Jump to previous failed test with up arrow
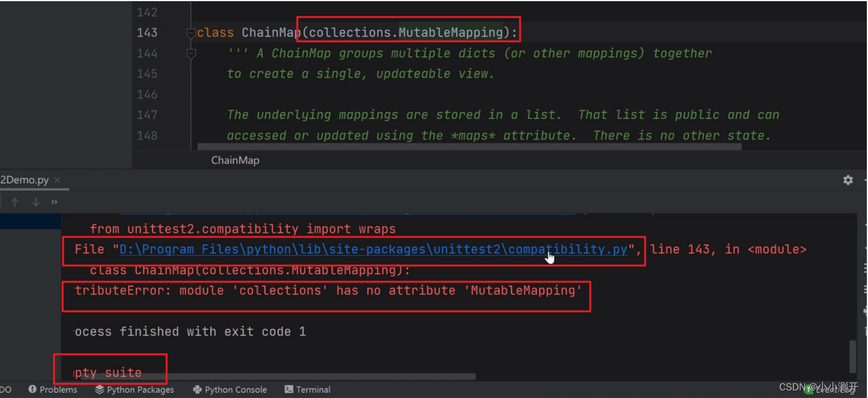Viewport: 868px width, 398px height. click(x=15, y=202)
